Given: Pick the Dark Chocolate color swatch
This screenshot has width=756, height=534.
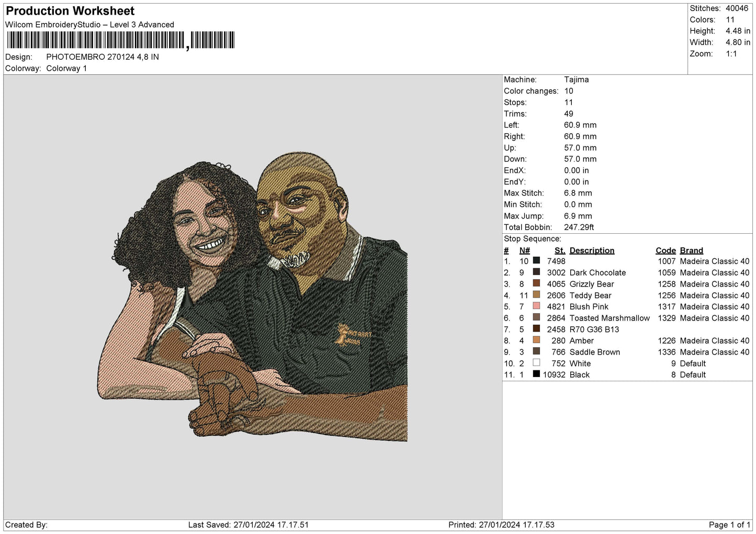Looking at the screenshot, I should [x=536, y=272].
